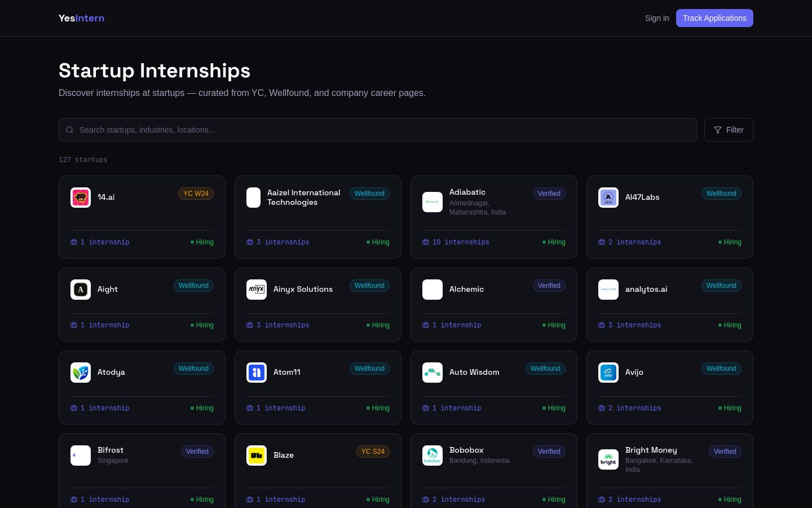
Task: Click Verified badge on Bright Money card
Action: tap(725, 452)
